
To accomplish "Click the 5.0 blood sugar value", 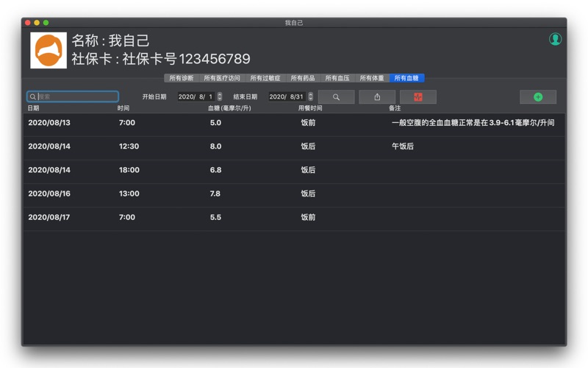I will 215,123.
